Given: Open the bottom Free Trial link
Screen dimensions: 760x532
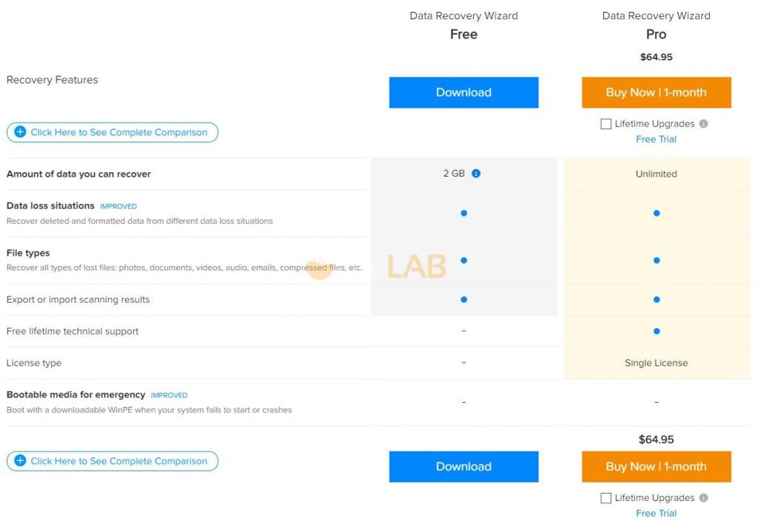Looking at the screenshot, I should 656,513.
